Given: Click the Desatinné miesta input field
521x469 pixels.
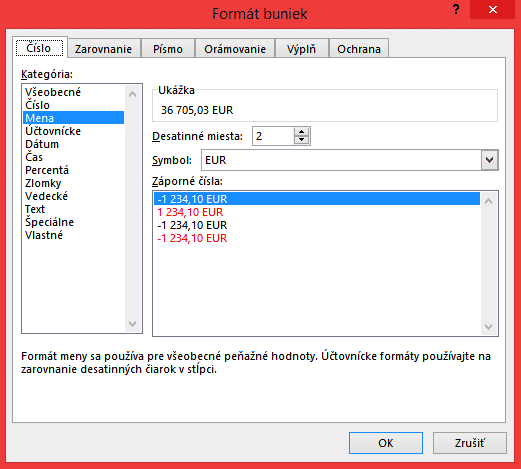Looking at the screenshot, I should [273, 136].
